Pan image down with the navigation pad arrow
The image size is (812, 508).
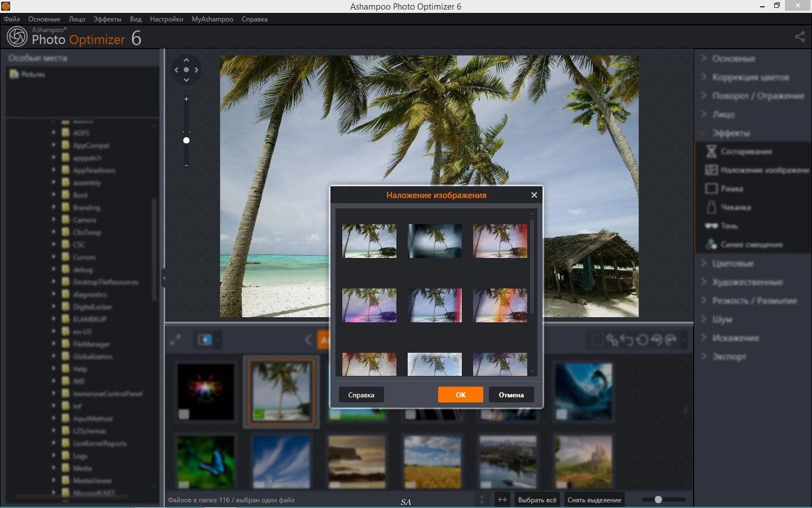tap(186, 80)
